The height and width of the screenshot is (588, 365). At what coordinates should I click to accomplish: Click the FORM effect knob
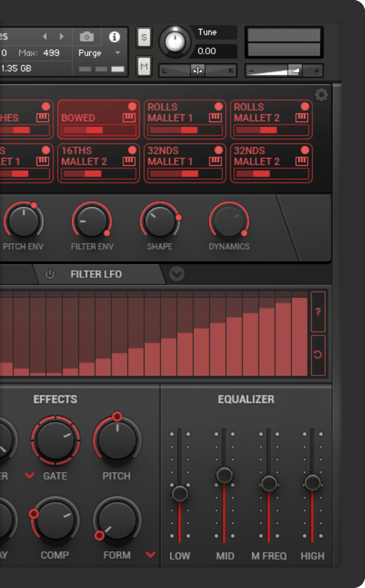117,521
